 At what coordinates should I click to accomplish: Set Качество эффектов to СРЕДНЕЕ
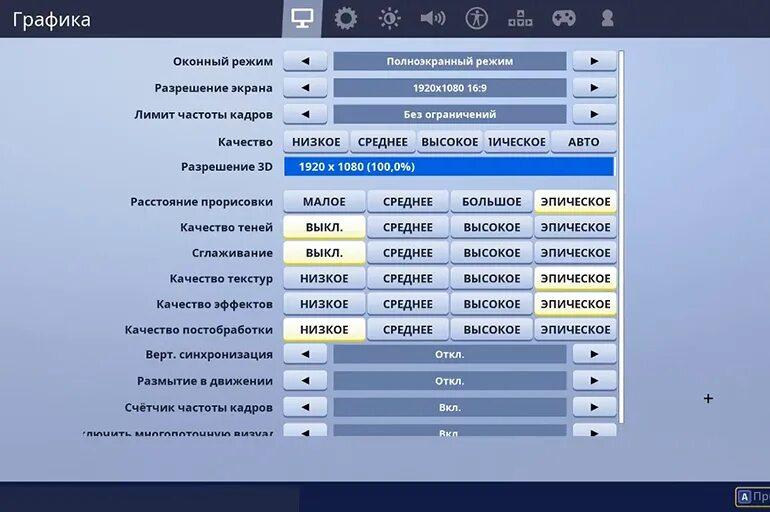point(408,304)
